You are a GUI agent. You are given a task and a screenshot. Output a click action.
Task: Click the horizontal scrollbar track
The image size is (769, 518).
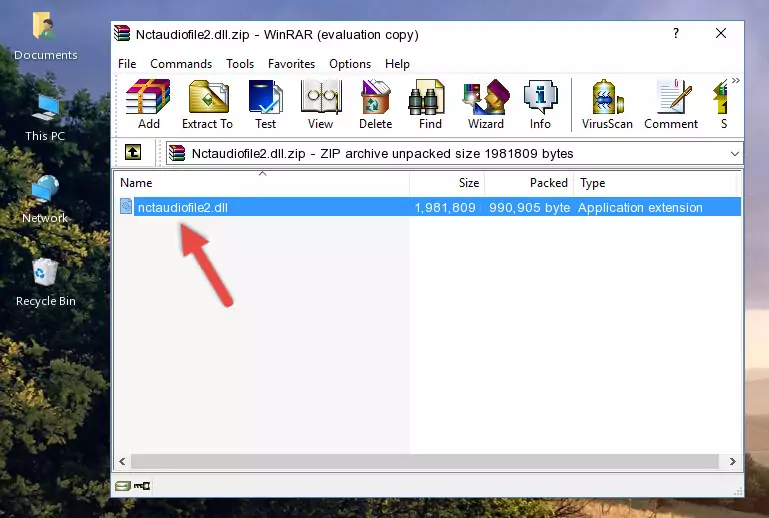(x=425, y=461)
